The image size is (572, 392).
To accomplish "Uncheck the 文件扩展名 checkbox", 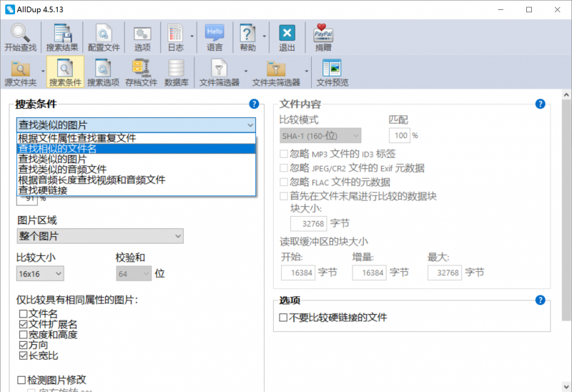I will tap(23, 324).
